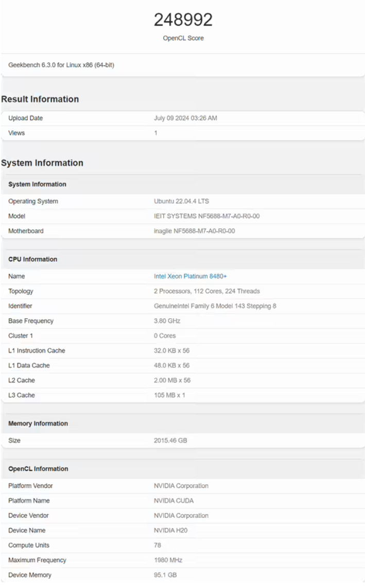Select the 2.00 MB x 56 L2 value
Image resolution: width=365 pixels, height=588 pixels.
click(172, 380)
